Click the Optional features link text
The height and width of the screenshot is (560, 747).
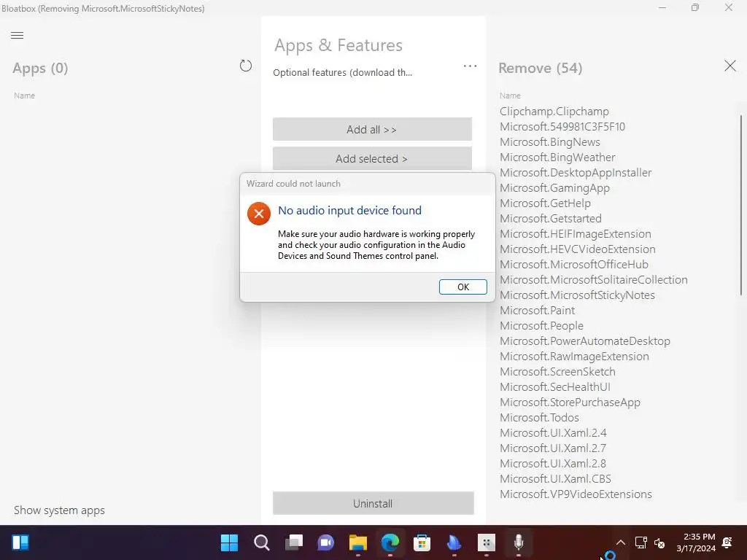click(x=343, y=72)
